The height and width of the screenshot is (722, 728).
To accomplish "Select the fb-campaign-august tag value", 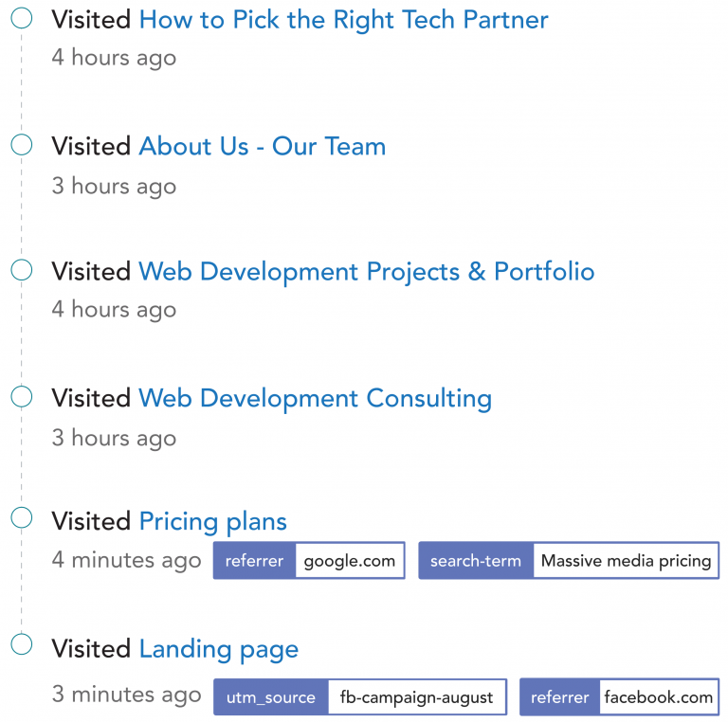I will [x=416, y=697].
